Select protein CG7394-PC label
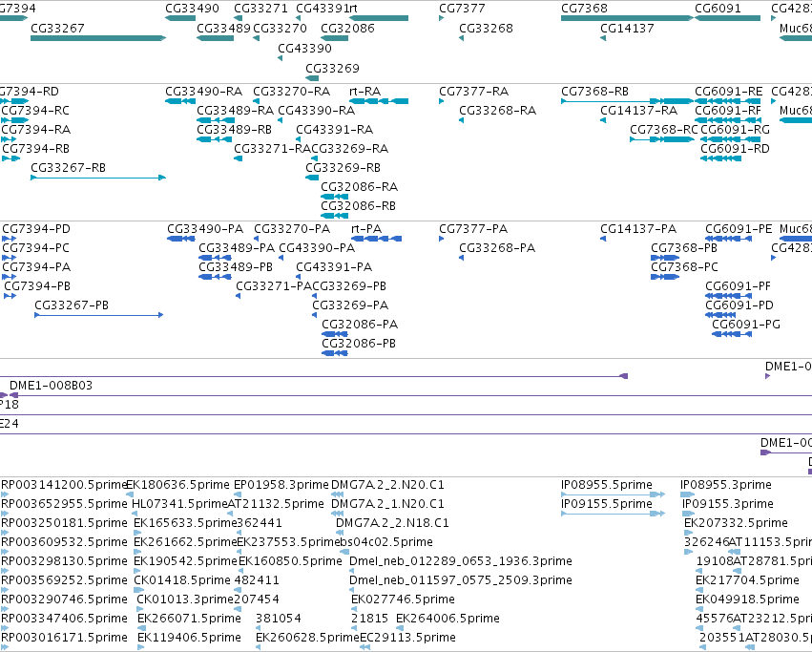Viewport: 812px width, 652px height. click(35, 248)
